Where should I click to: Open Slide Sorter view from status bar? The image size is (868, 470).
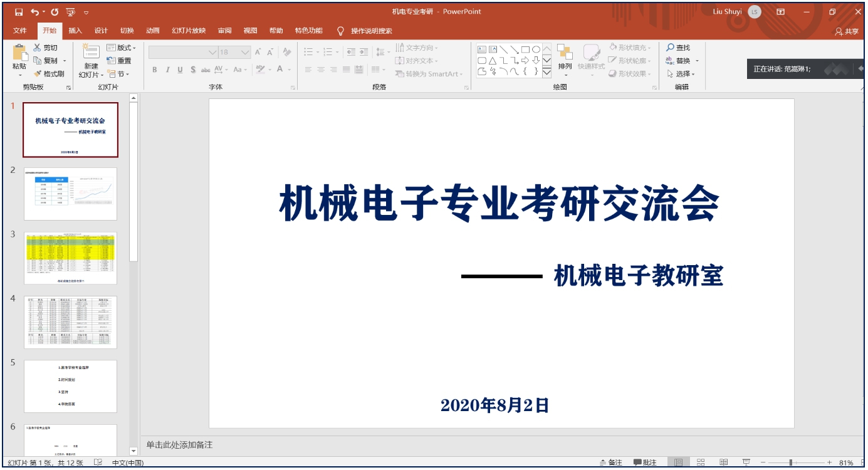click(x=701, y=462)
